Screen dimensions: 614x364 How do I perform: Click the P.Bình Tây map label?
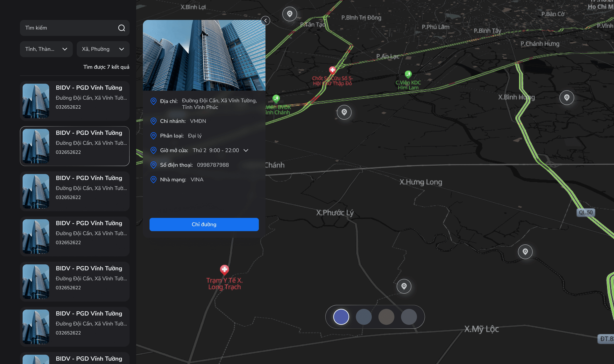point(488,31)
